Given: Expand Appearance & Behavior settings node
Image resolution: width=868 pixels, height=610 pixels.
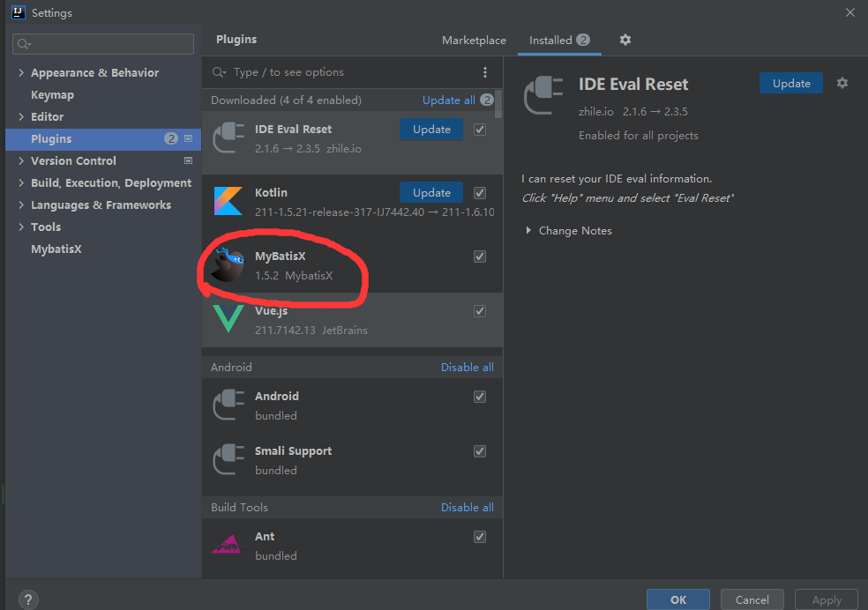Looking at the screenshot, I should click(21, 73).
